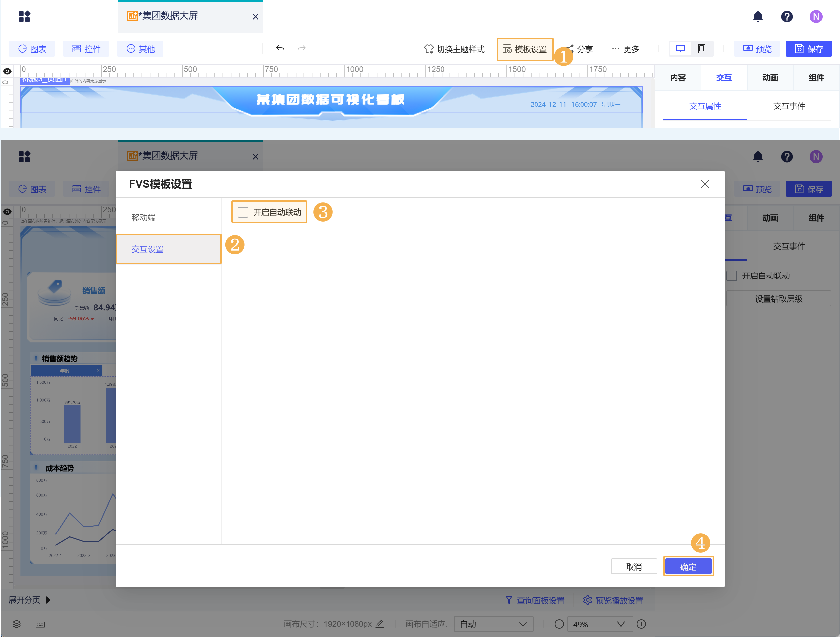The width and height of the screenshot is (840, 637).
Task: Switch to the 动画 tab in the undimmed panel
Action: [770, 78]
